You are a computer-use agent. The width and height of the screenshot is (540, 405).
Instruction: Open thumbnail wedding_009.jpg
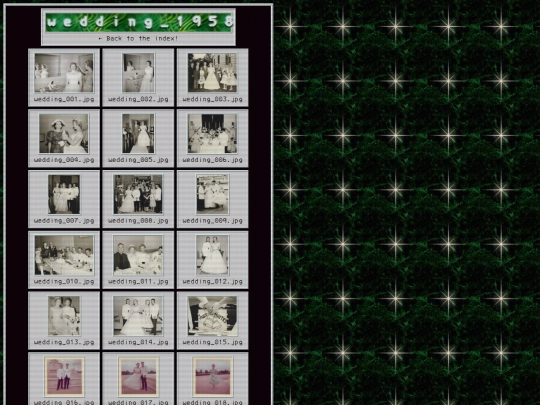click(x=212, y=194)
